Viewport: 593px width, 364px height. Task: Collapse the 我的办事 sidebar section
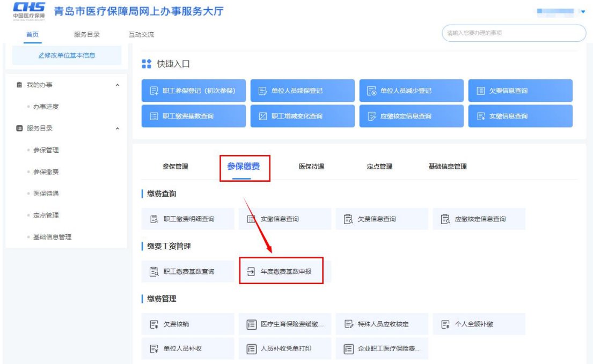[x=117, y=85]
